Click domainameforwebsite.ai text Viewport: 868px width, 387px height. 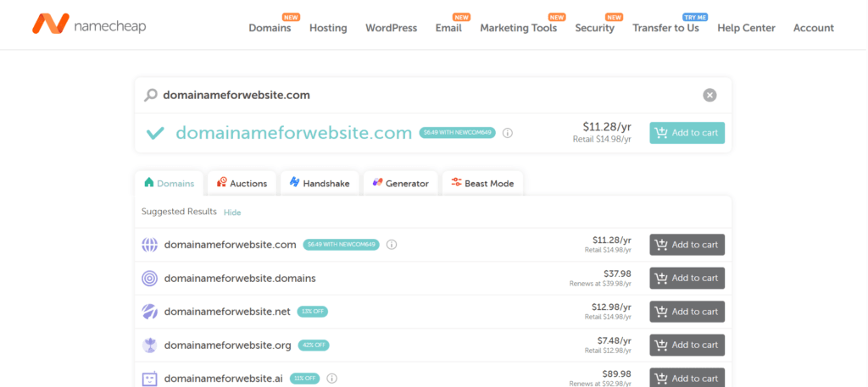pos(224,379)
